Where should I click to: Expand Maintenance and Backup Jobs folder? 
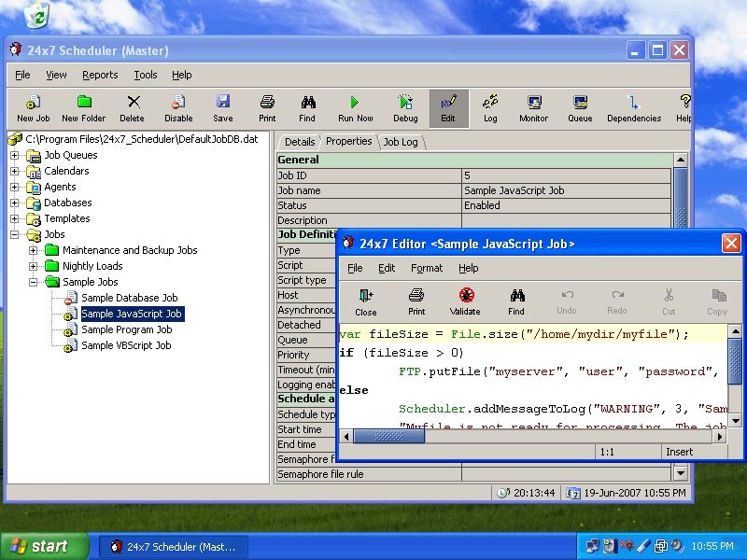click(34, 250)
